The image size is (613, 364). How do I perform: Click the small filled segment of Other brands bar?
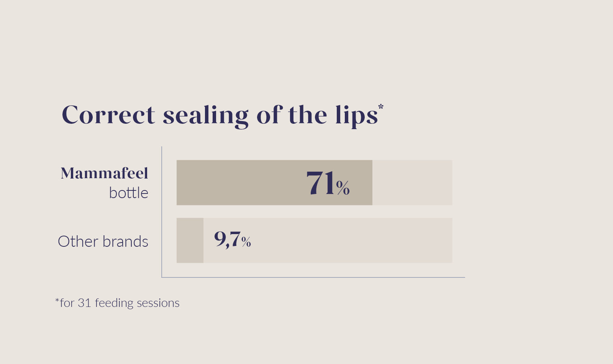(190, 241)
